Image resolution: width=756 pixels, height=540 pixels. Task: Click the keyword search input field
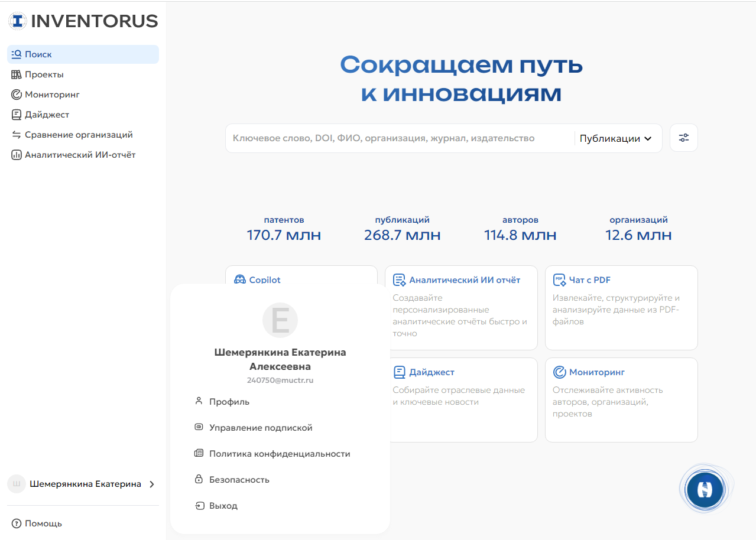click(x=396, y=138)
